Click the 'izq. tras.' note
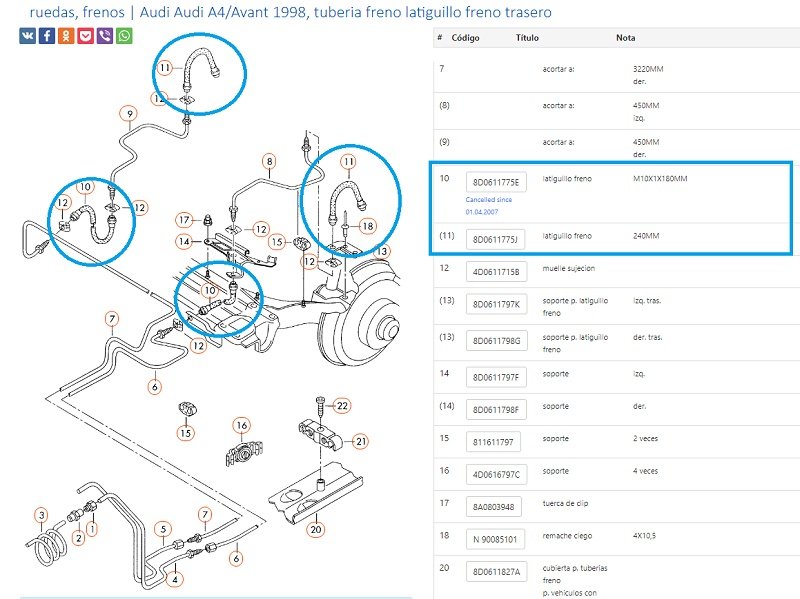Screen dimensions: 800x599 click(647, 301)
